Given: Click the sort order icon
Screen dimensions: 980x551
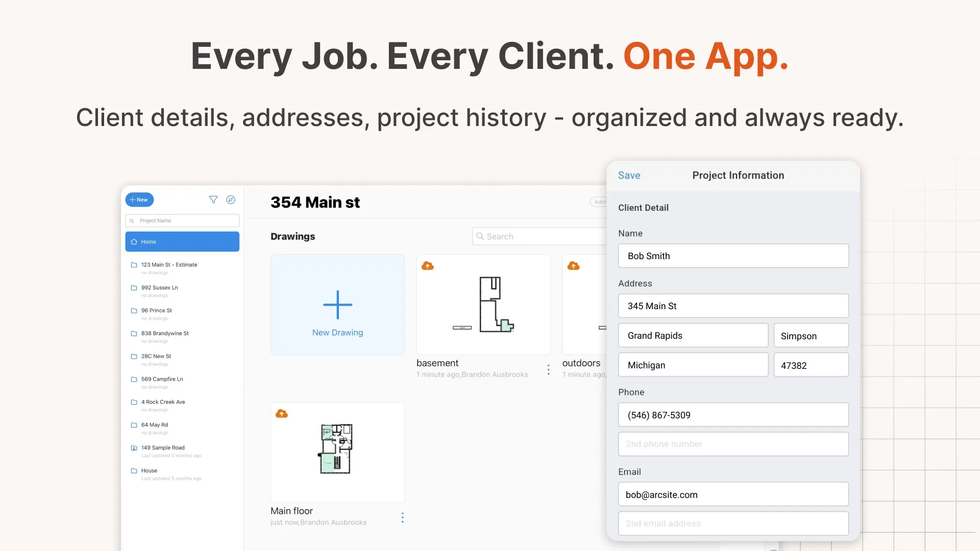Looking at the screenshot, I should tap(231, 200).
